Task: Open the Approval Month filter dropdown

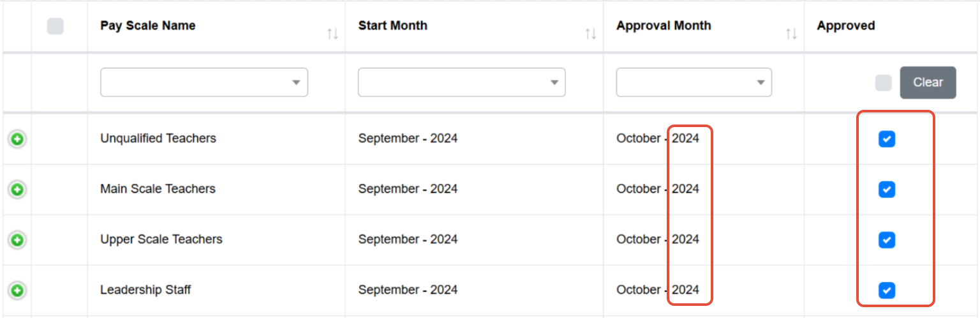Action: tap(694, 82)
